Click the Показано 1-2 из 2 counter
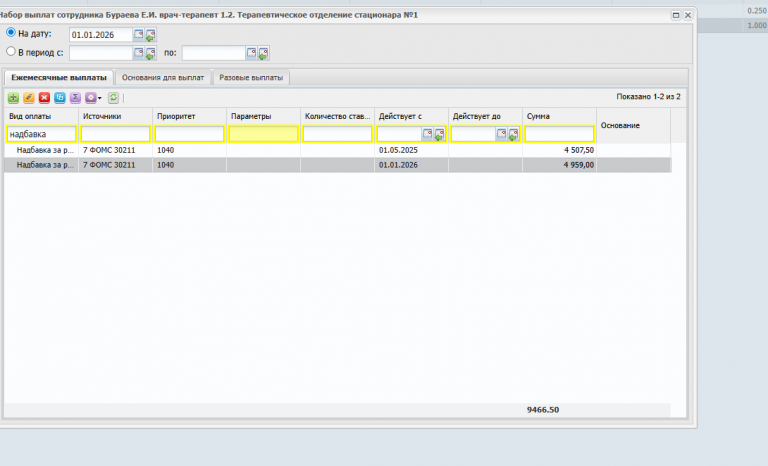Viewport: 768px width, 466px height. pos(648,97)
